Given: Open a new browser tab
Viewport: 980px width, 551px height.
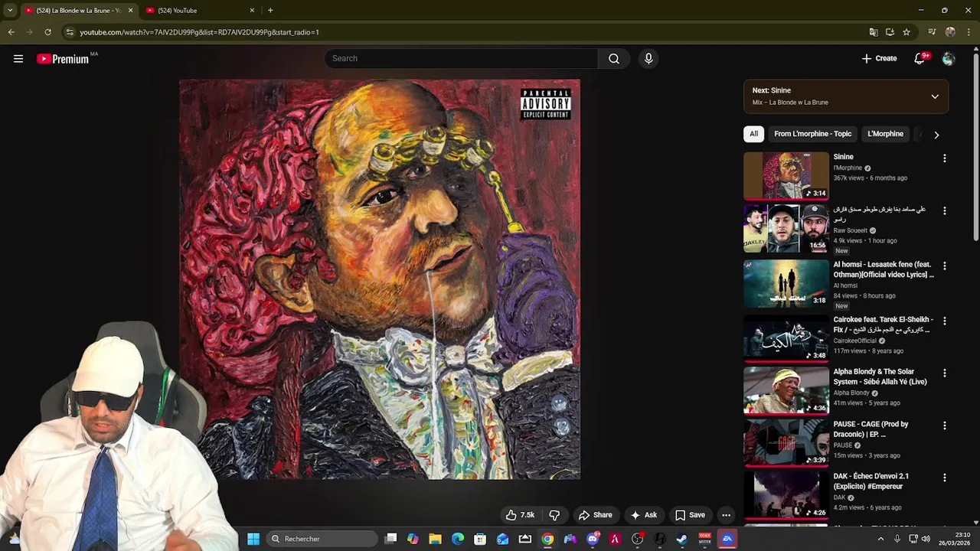Looking at the screenshot, I should 270,10.
